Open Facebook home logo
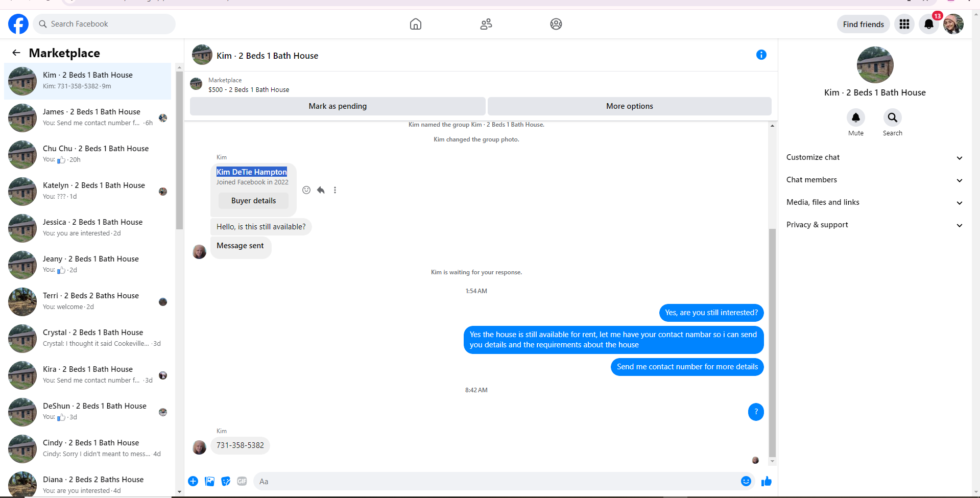 click(x=18, y=24)
